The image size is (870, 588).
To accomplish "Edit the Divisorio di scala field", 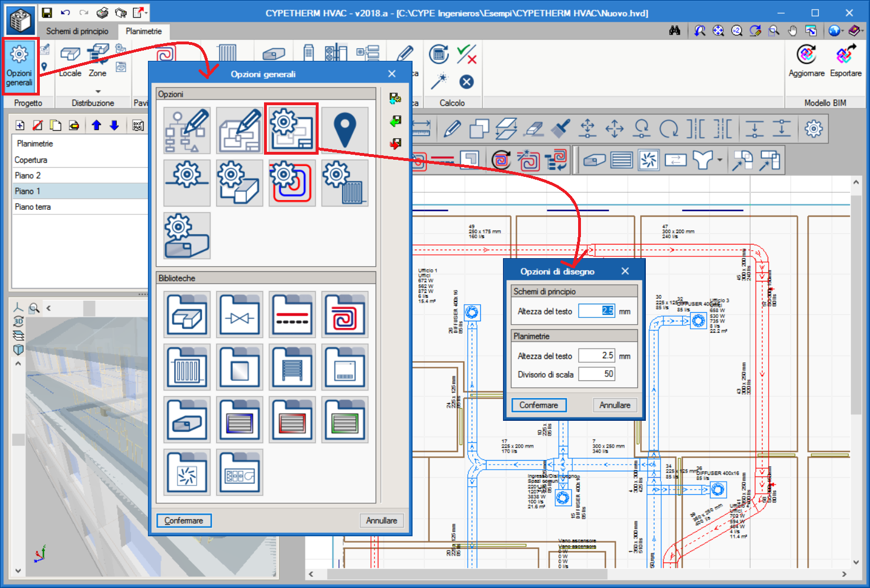I will click(x=596, y=374).
